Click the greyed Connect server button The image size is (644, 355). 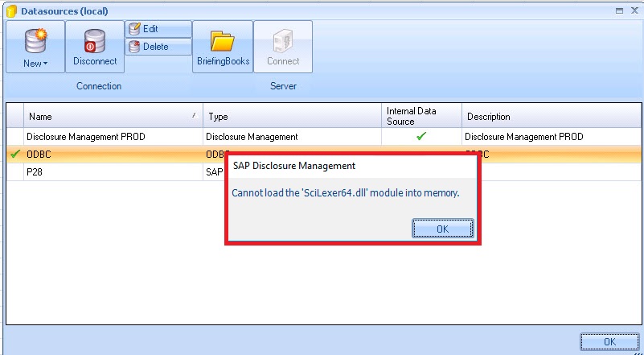283,47
